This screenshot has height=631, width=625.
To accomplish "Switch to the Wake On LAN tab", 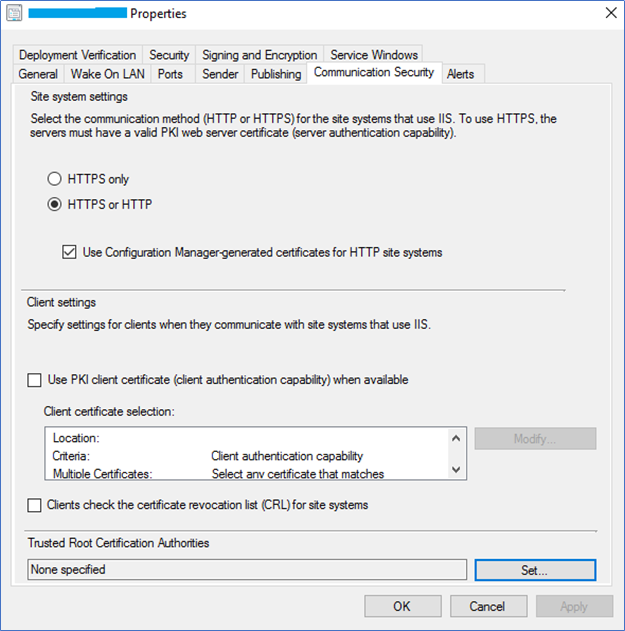I will pyautogui.click(x=107, y=74).
